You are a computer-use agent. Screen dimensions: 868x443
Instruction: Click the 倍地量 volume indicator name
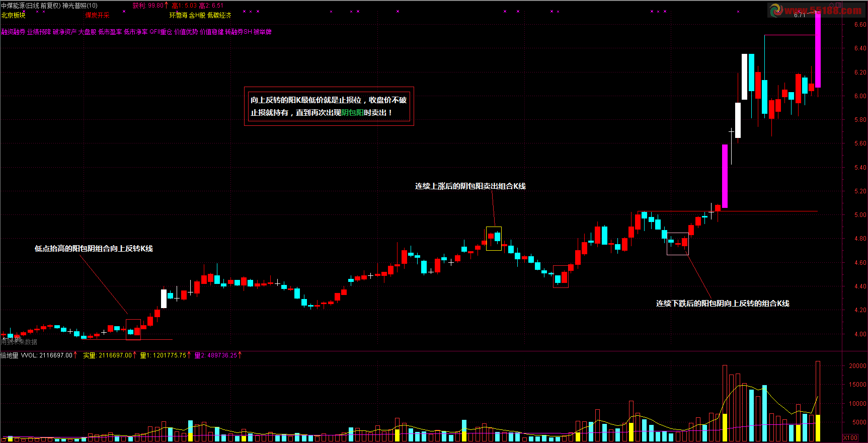coord(10,355)
